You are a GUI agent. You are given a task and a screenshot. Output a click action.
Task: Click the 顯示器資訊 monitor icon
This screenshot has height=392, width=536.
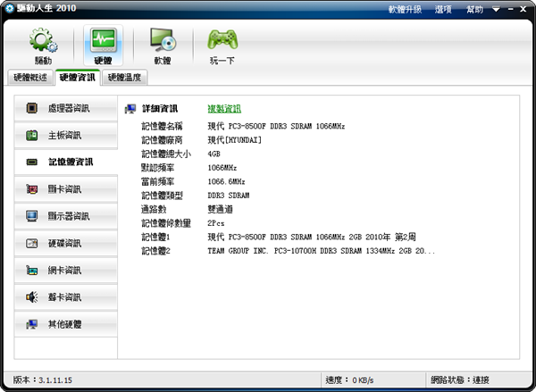tap(32, 216)
